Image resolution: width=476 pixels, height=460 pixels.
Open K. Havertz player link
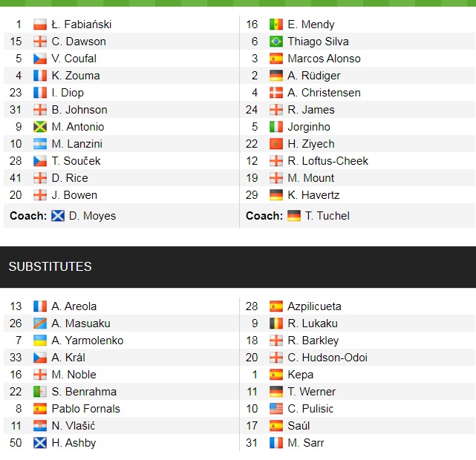318,195
